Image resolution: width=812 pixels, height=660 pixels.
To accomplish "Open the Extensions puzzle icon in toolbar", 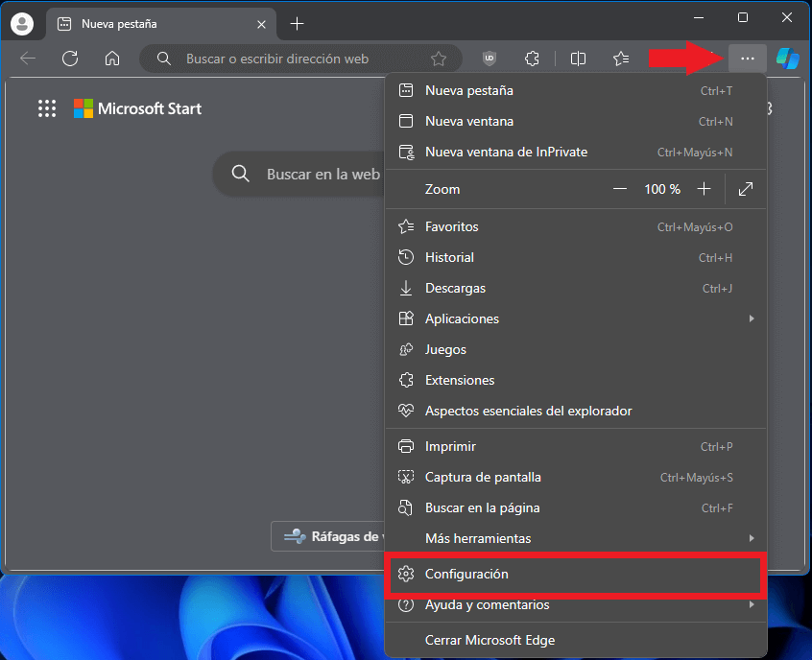I will tap(532, 59).
